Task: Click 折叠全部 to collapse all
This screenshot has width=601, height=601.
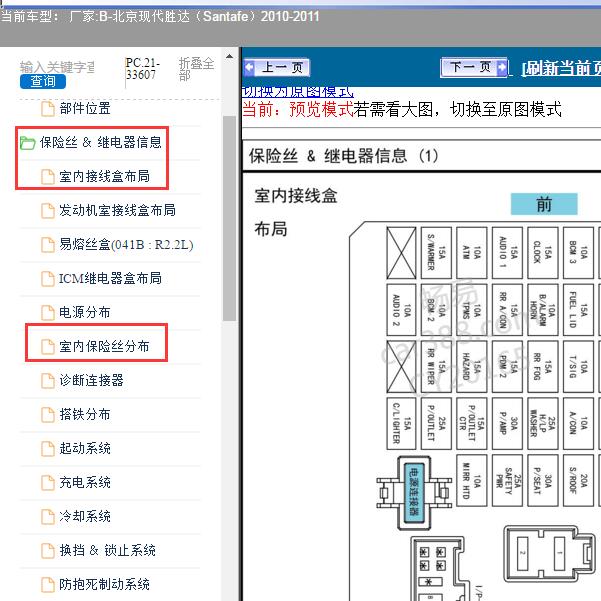Action: 196,69
